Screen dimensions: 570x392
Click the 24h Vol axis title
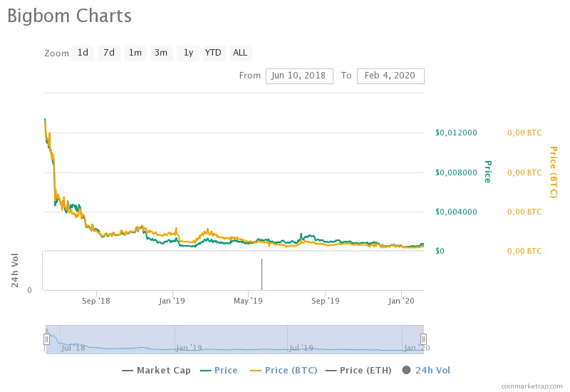tap(14, 270)
